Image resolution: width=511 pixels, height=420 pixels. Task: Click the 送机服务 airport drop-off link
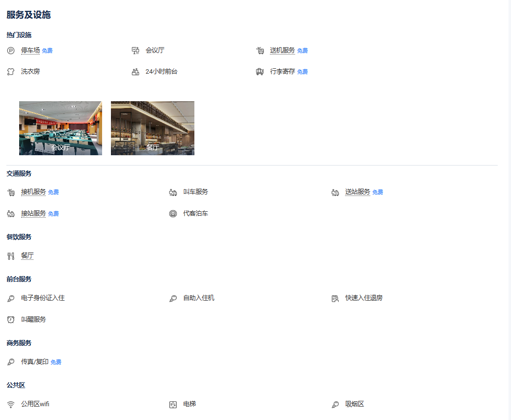(x=282, y=50)
